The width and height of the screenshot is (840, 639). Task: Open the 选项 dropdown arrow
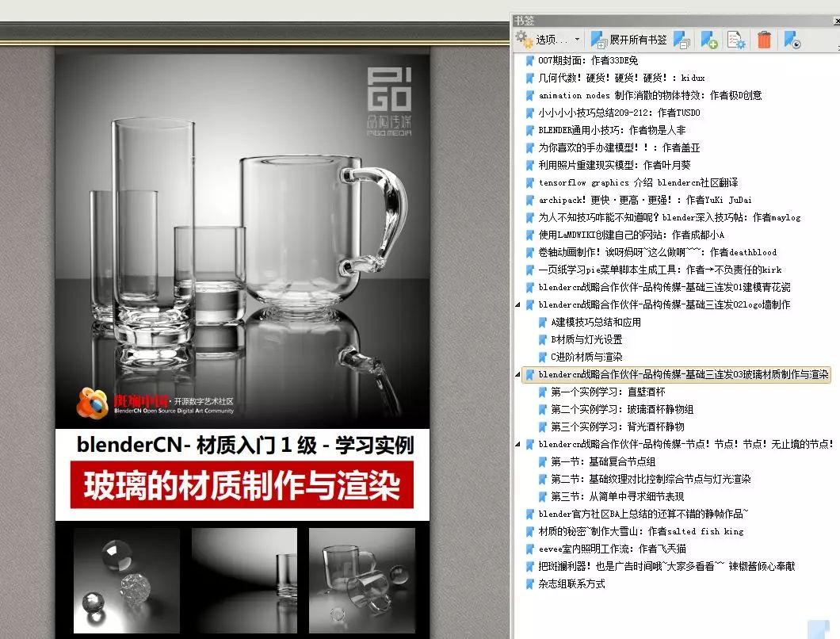(x=577, y=39)
